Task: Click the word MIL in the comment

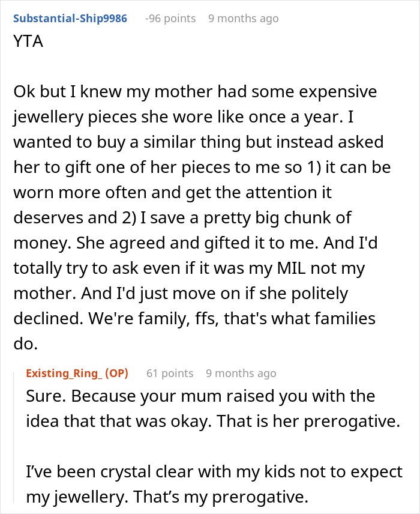Action: [291, 268]
